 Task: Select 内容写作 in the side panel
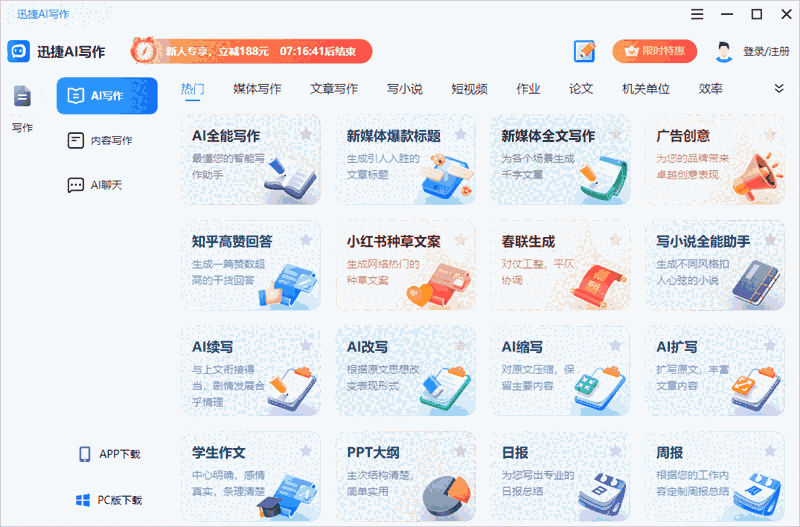[100, 140]
